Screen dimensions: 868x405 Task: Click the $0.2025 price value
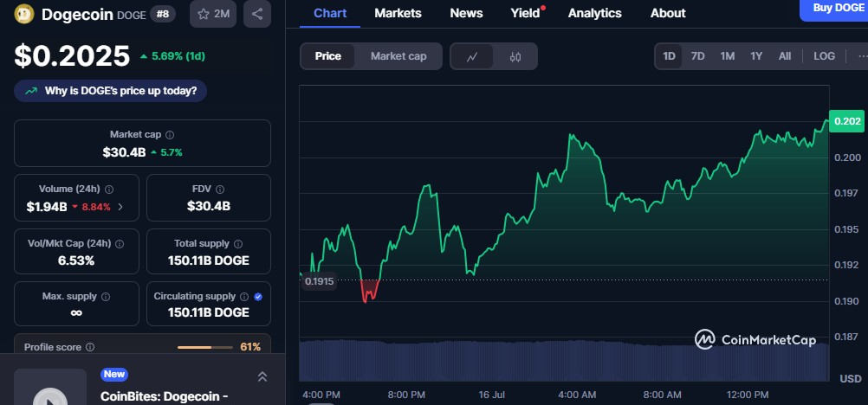pyautogui.click(x=72, y=56)
